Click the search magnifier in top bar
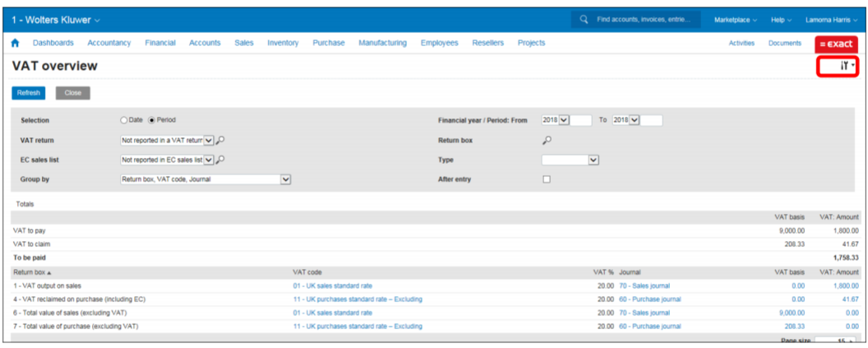868x348 pixels. pos(584,20)
